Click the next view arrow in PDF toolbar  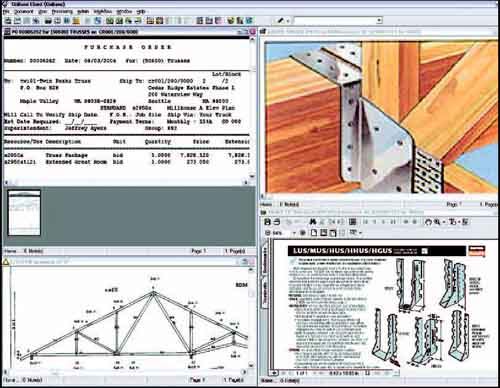tap(415, 222)
